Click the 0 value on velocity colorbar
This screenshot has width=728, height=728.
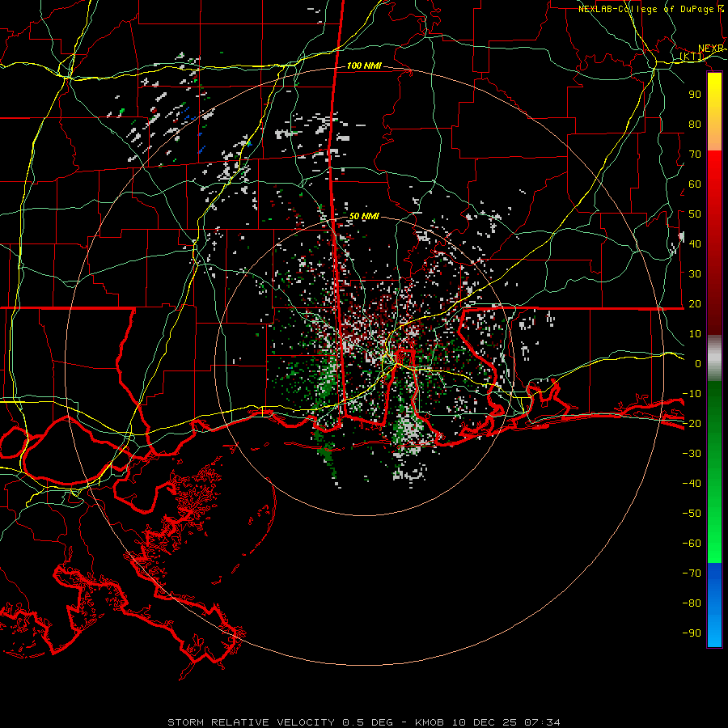click(698, 364)
